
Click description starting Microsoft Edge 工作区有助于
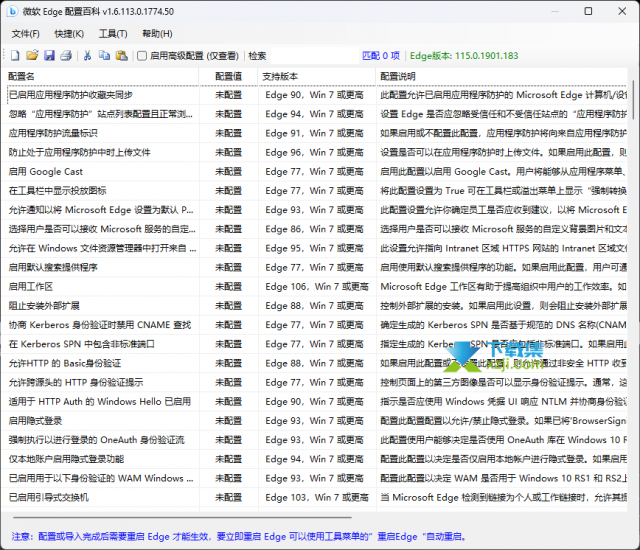click(x=503, y=287)
